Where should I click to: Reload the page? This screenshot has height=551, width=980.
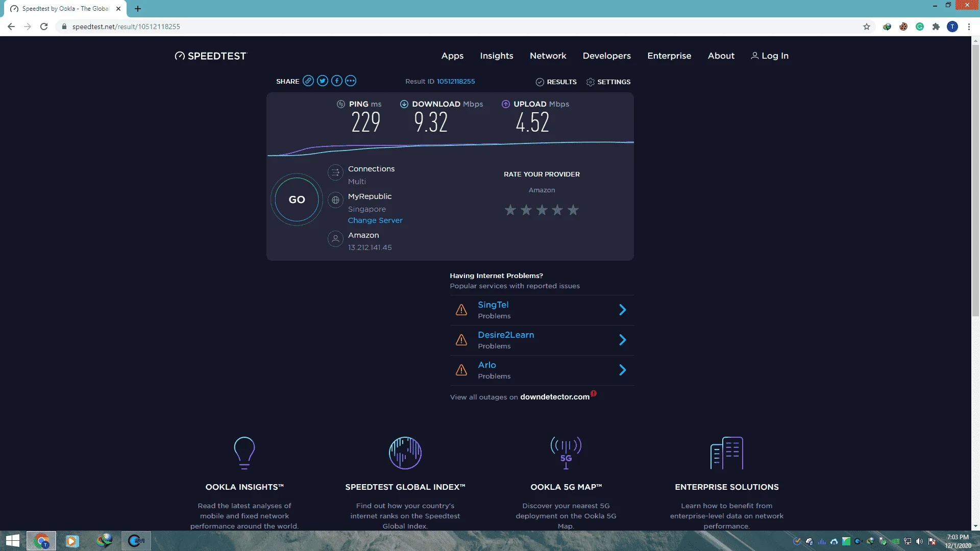tap(44, 27)
